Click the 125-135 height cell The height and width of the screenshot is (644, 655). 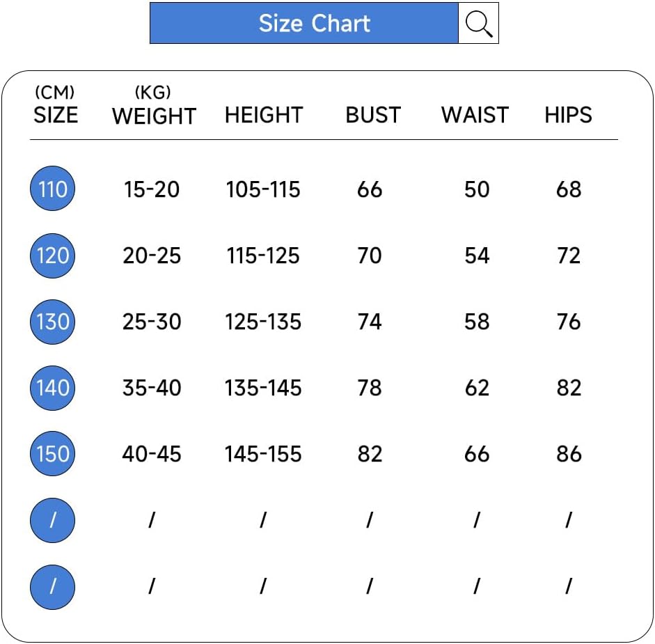(x=263, y=322)
